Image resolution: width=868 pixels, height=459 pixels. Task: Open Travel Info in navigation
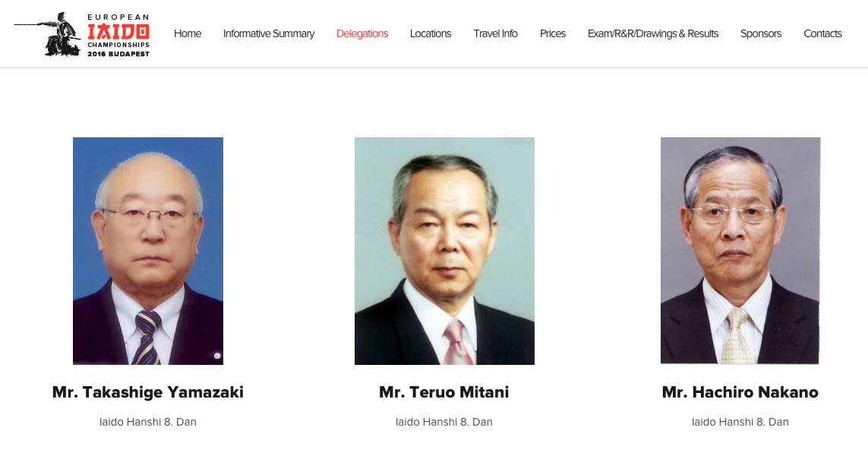click(x=495, y=33)
